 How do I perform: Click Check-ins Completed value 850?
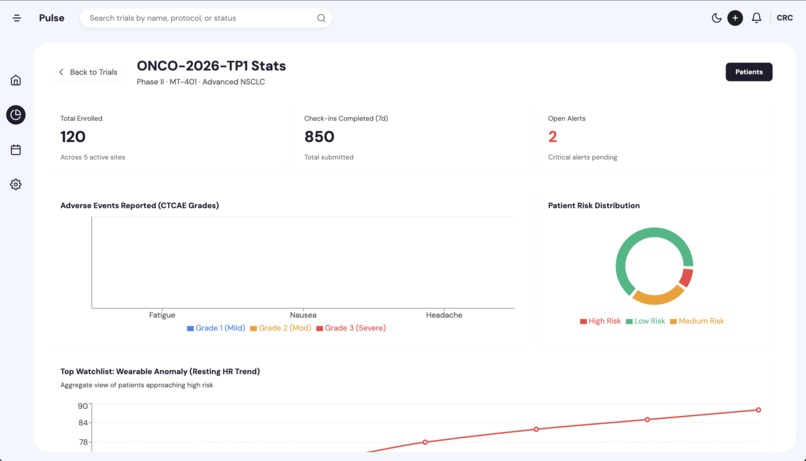pos(319,137)
